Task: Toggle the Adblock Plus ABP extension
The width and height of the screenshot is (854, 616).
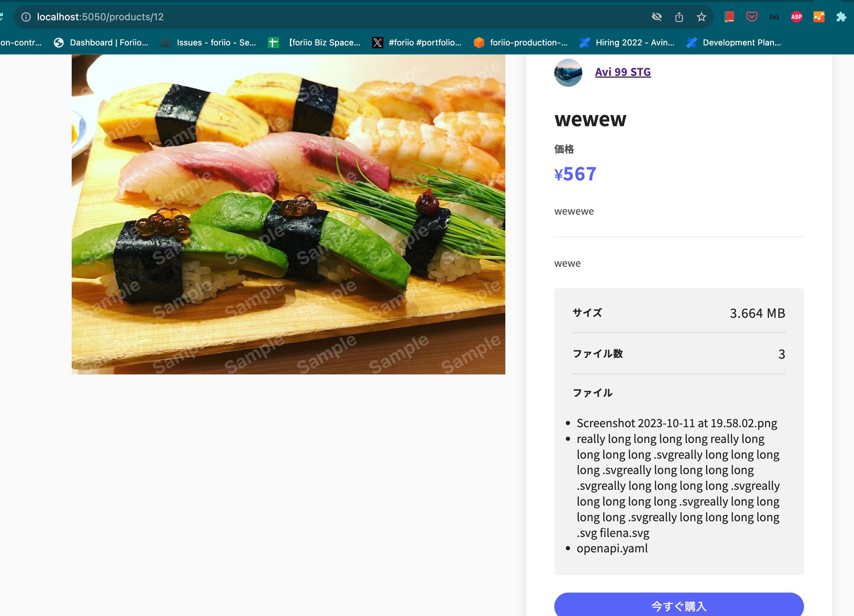Action: [x=796, y=17]
